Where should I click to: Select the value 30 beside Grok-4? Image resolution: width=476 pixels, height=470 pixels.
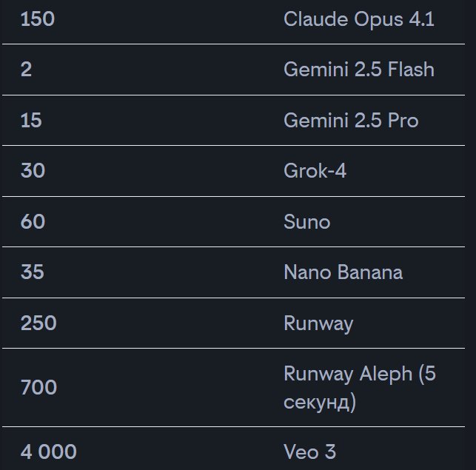(33, 171)
